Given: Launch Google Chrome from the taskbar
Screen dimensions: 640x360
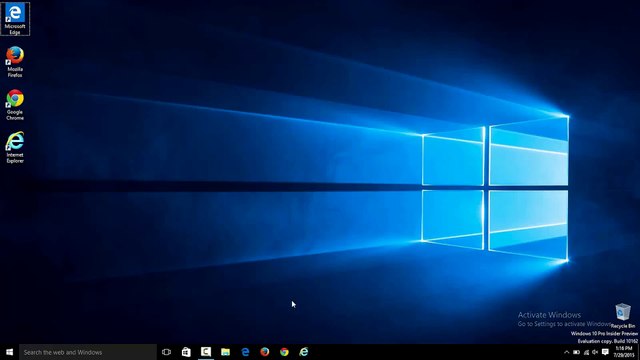Looking at the screenshot, I should coord(284,352).
